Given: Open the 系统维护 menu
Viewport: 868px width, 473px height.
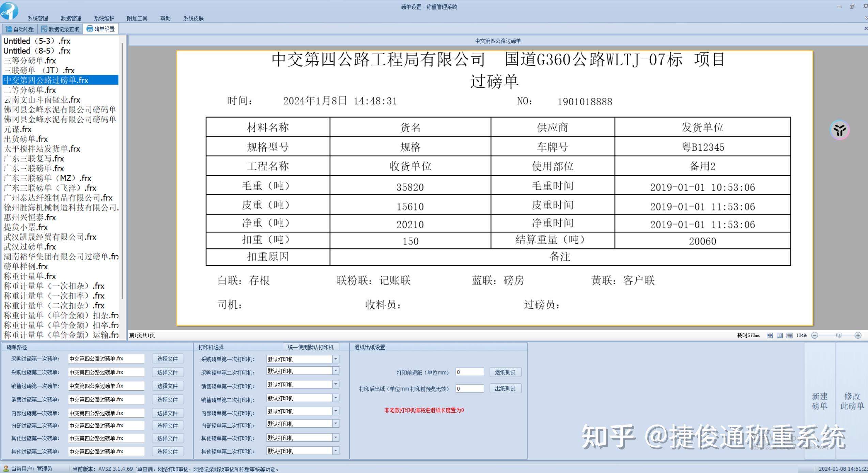Looking at the screenshot, I should click(x=104, y=18).
